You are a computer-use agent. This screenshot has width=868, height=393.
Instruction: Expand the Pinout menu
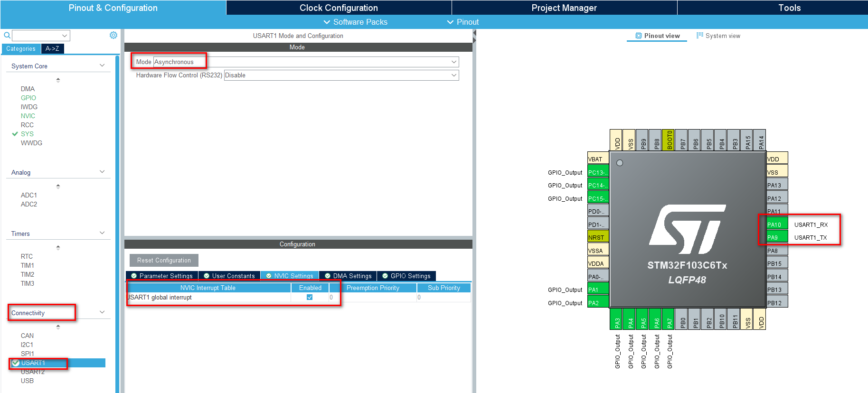(x=463, y=22)
